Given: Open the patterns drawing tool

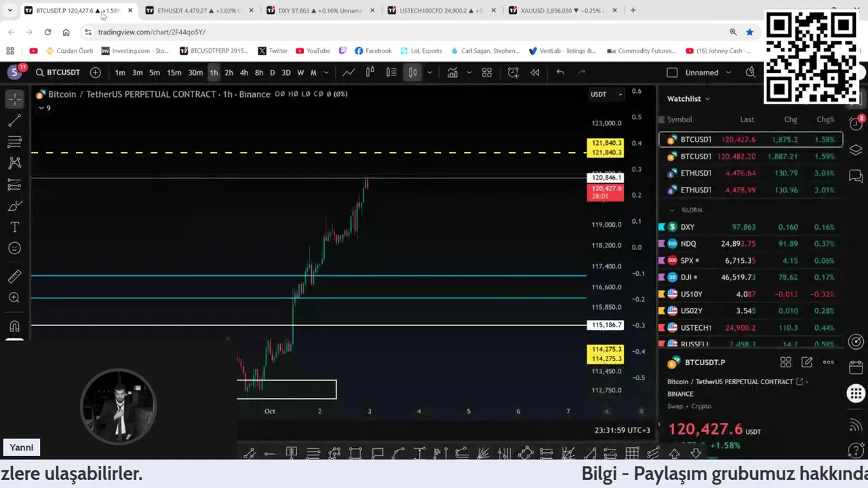Looking at the screenshot, I should (x=14, y=163).
